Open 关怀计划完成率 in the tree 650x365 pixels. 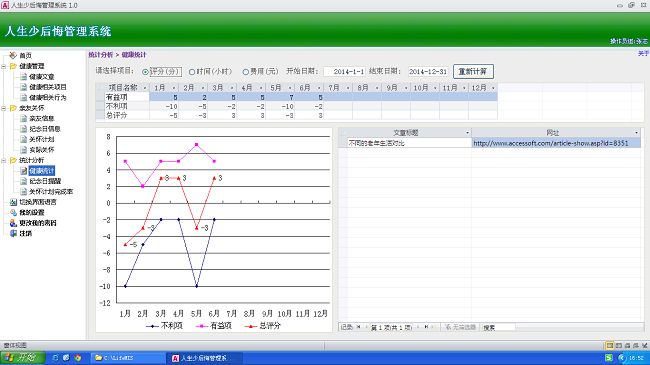coord(51,192)
